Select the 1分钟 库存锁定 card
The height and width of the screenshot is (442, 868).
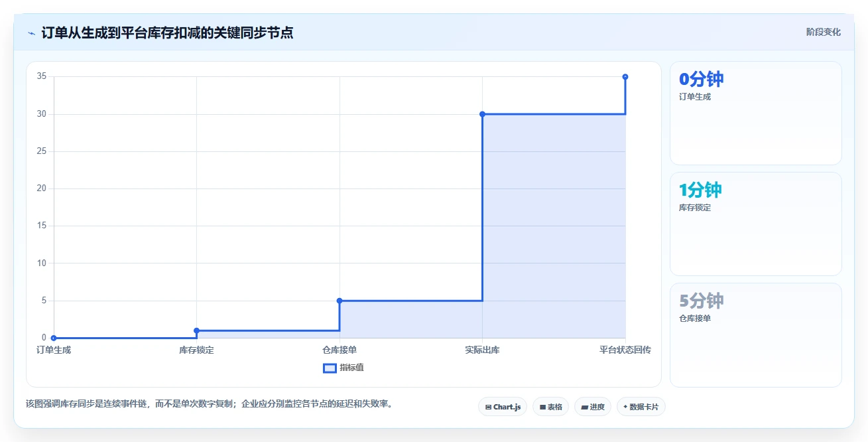(755, 224)
